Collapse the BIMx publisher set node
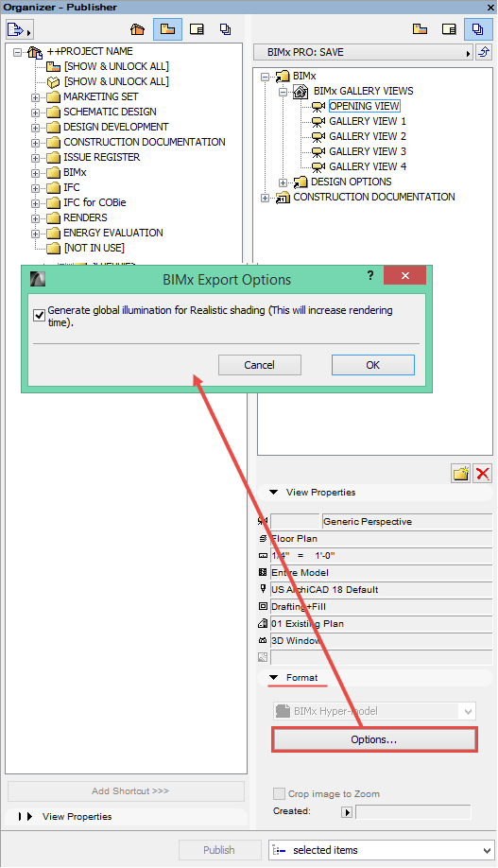498x868 pixels. pos(265,77)
